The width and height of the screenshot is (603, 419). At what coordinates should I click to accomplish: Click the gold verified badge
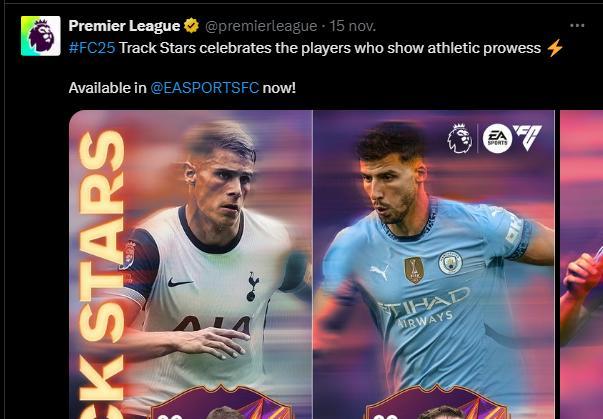coord(191,26)
